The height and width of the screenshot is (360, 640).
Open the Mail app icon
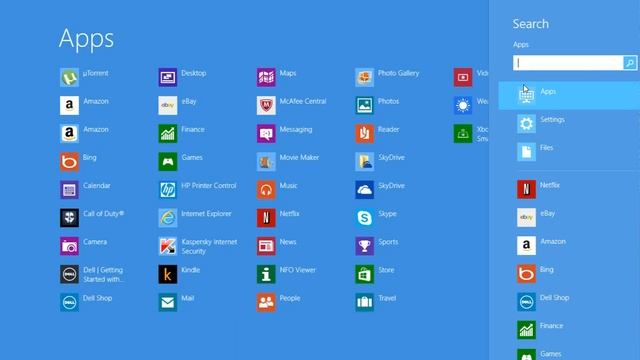coord(168,302)
